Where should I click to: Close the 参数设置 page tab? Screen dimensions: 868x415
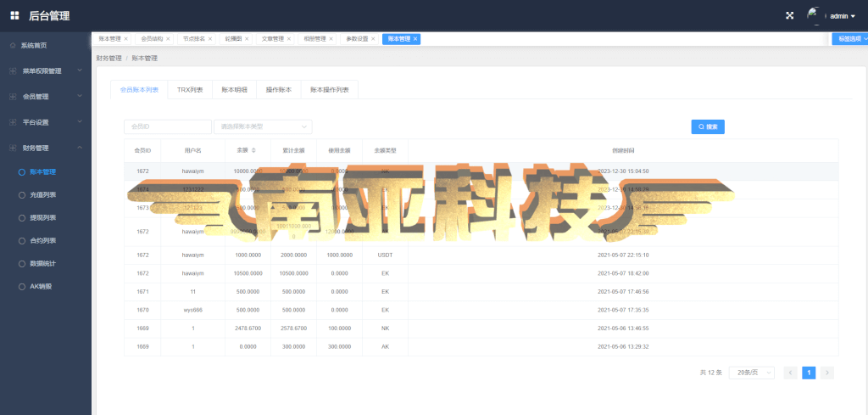point(373,39)
